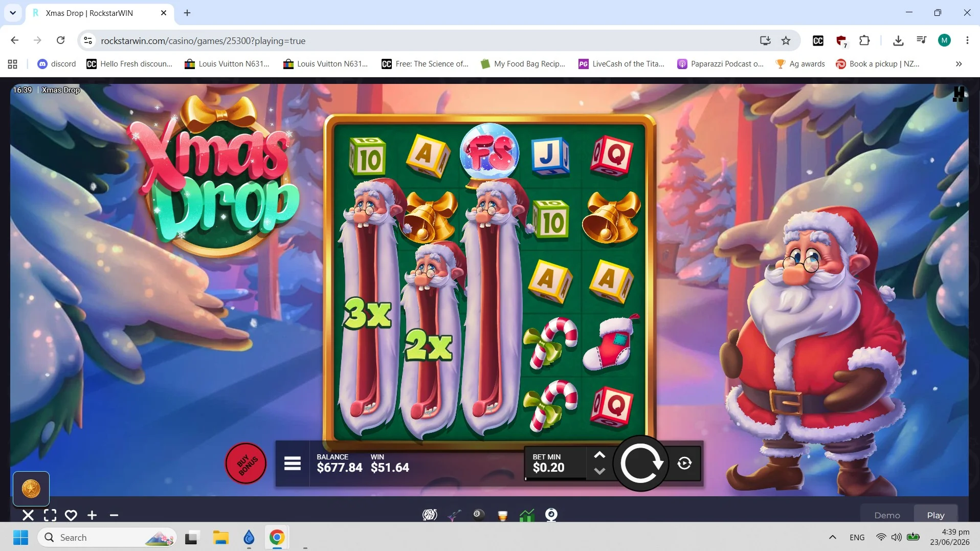Open volume control in system tray
This screenshot has height=551, width=980.
coord(896,537)
